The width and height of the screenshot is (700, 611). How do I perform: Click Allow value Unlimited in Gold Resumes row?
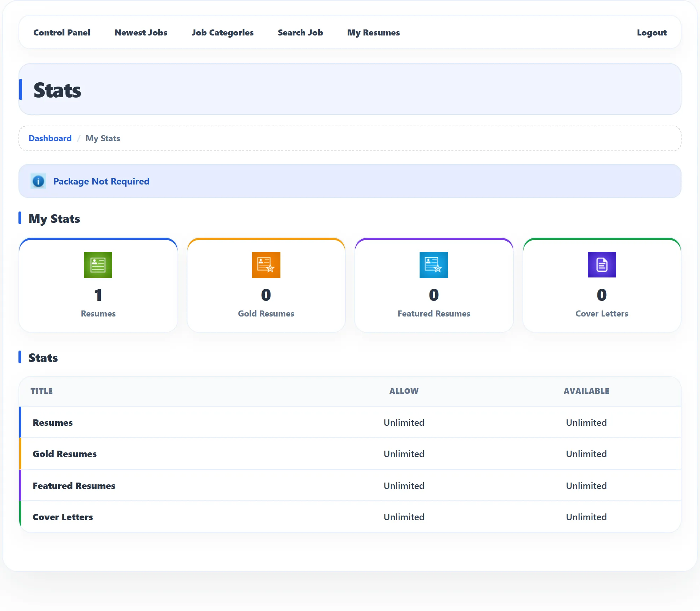click(404, 454)
